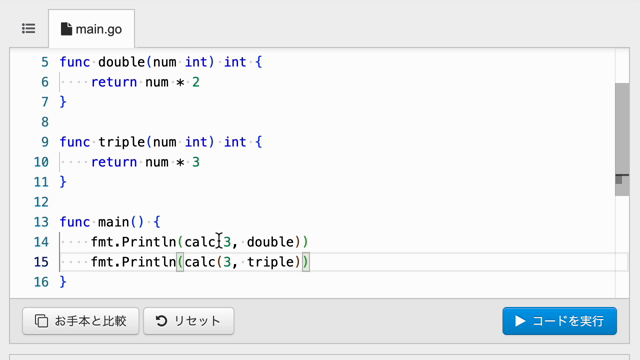This screenshot has height=360, width=640.
Task: Click line number 15 in the gutter
Action: [x=41, y=262]
